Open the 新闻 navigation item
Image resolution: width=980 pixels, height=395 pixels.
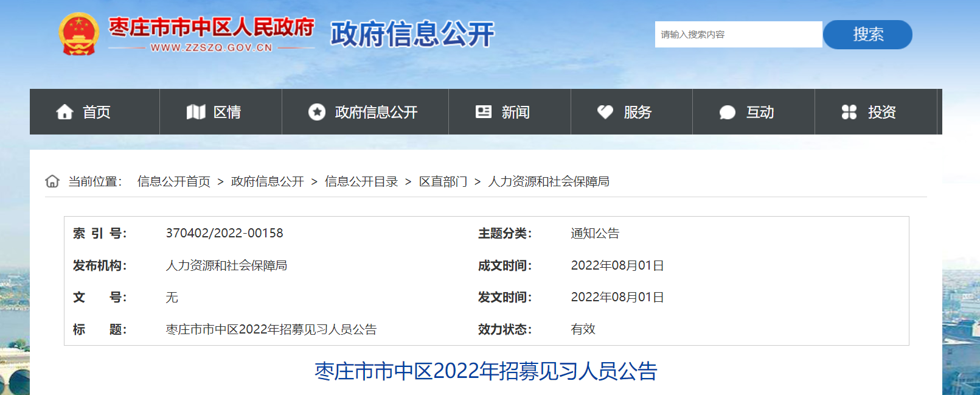pyautogui.click(x=510, y=112)
